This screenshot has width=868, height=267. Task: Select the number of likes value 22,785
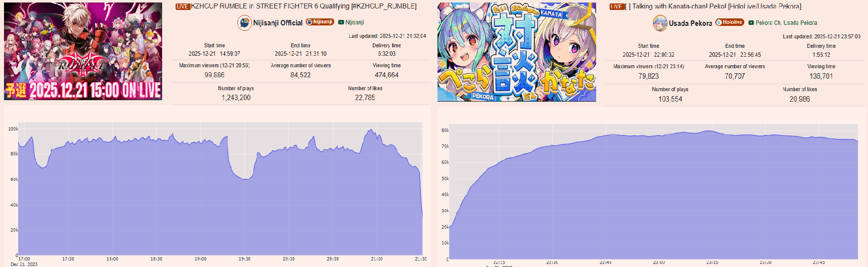(365, 98)
